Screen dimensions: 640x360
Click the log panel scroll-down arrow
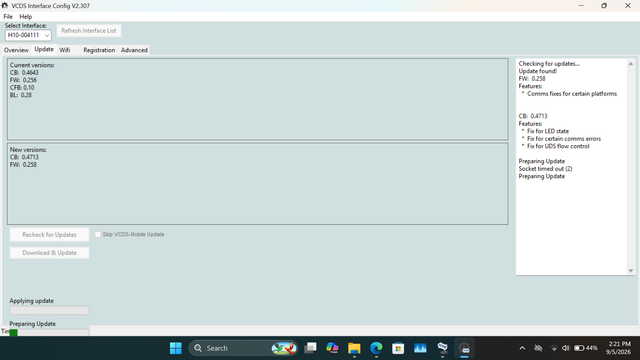pyautogui.click(x=631, y=271)
